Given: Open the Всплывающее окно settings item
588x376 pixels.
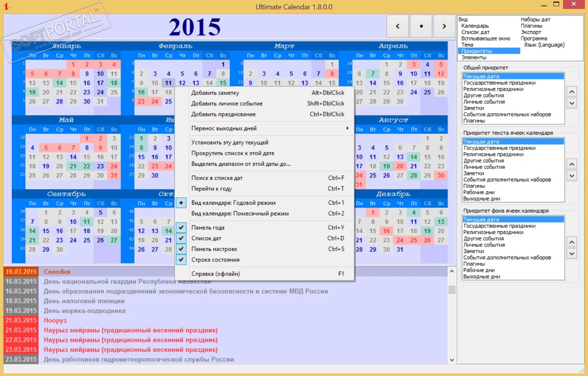Looking at the screenshot, I should tap(485, 39).
